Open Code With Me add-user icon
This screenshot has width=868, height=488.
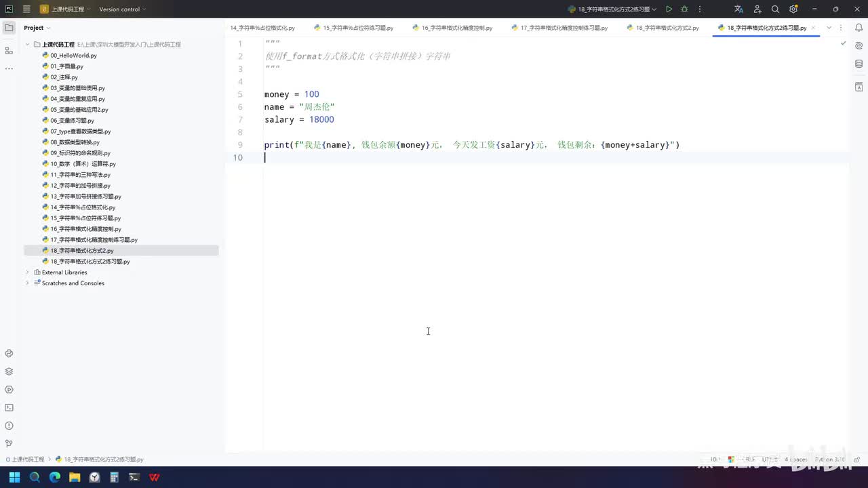point(757,9)
